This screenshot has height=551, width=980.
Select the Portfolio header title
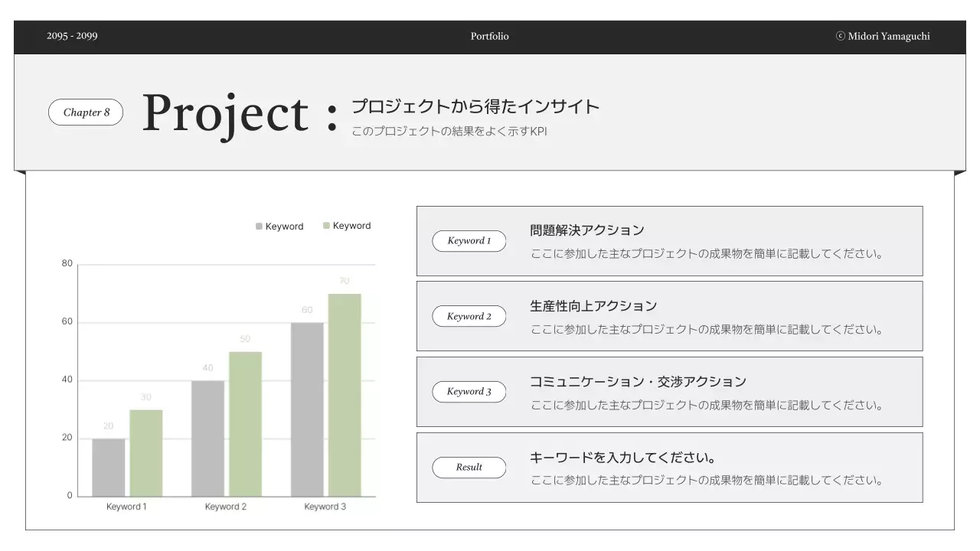pyautogui.click(x=489, y=36)
